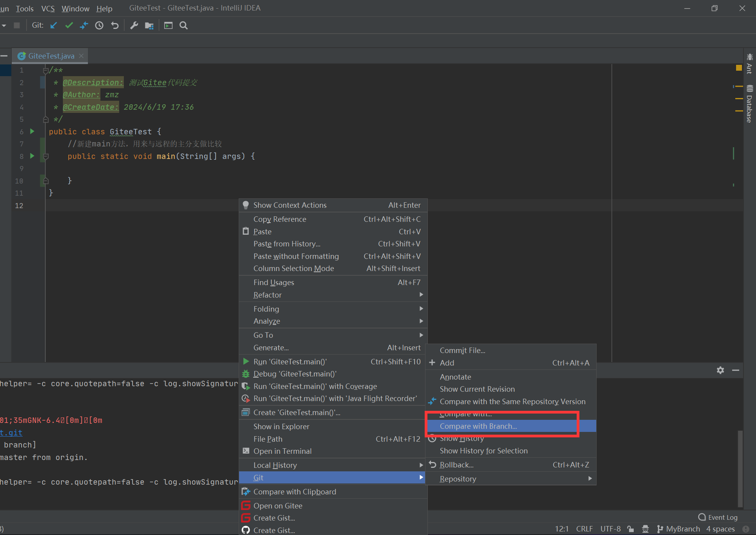The height and width of the screenshot is (535, 756).
Task: Open Project Structure folder icon
Action: [149, 25]
